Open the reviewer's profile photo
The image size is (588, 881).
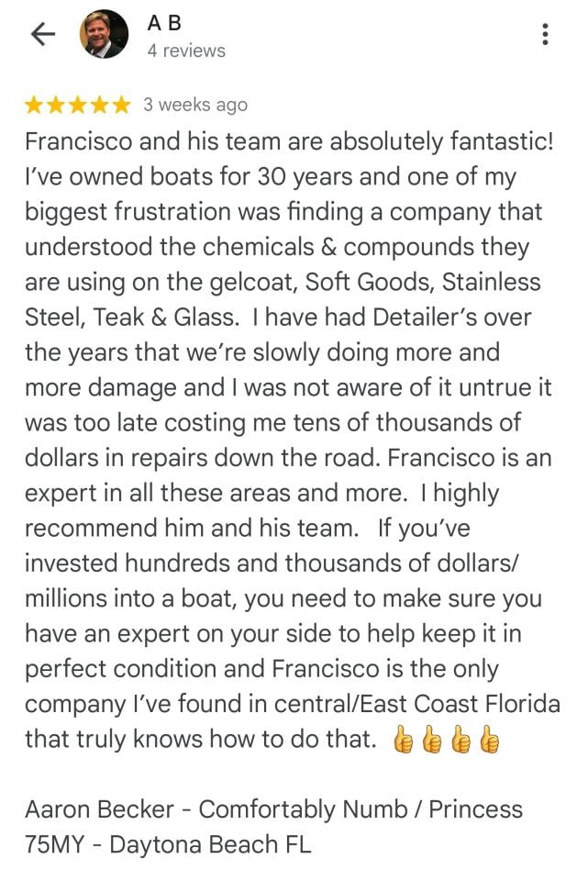pos(104,35)
